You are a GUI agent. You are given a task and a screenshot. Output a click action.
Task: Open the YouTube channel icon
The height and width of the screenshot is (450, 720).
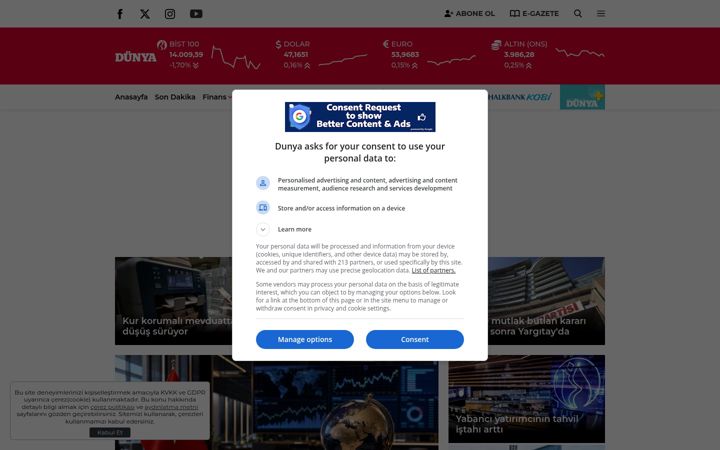(x=196, y=14)
